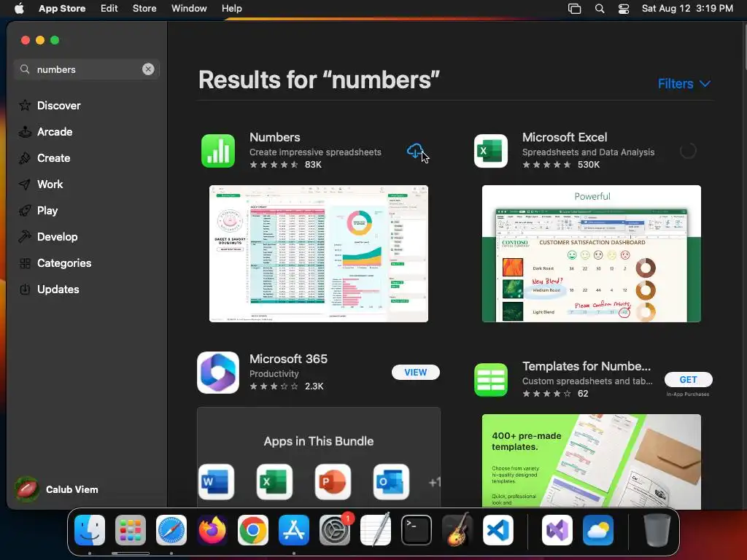747x560 pixels.
Task: Click the Stage Manager menu bar icon
Action: (575, 9)
